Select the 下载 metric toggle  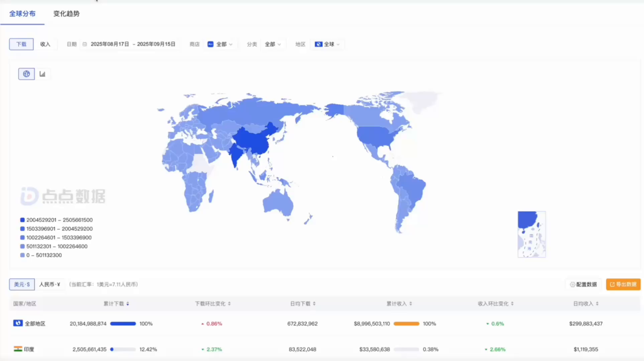(21, 44)
